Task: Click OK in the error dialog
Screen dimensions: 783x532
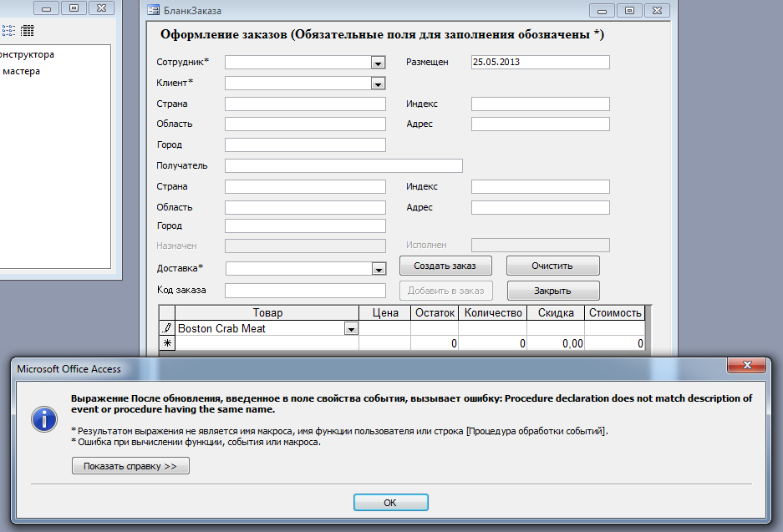Action: pos(390,503)
